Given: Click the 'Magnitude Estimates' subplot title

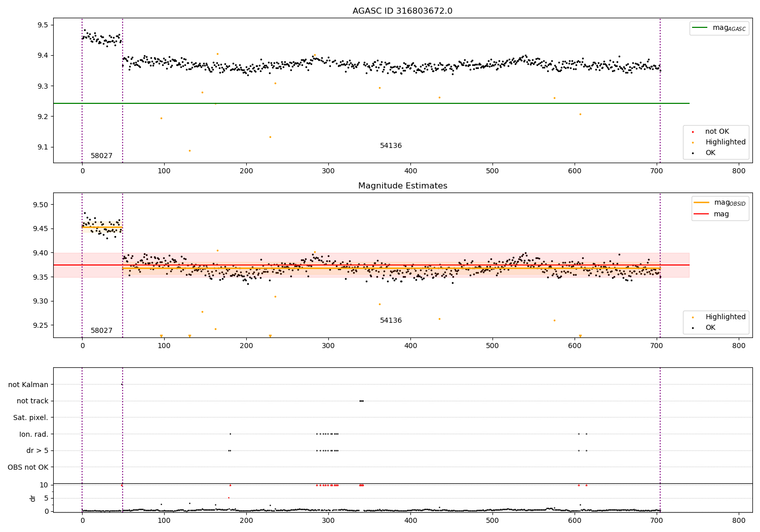Looking at the screenshot, I should (x=402, y=186).
